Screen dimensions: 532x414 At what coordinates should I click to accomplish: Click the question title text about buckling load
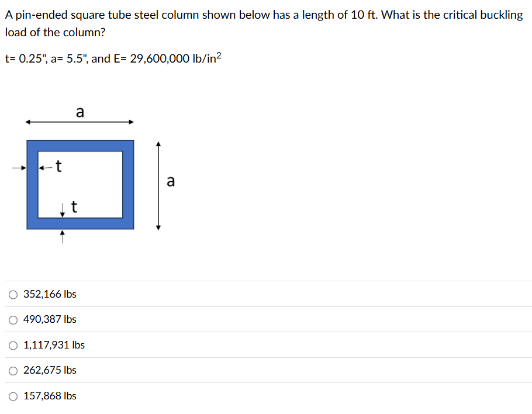[x=263, y=15]
